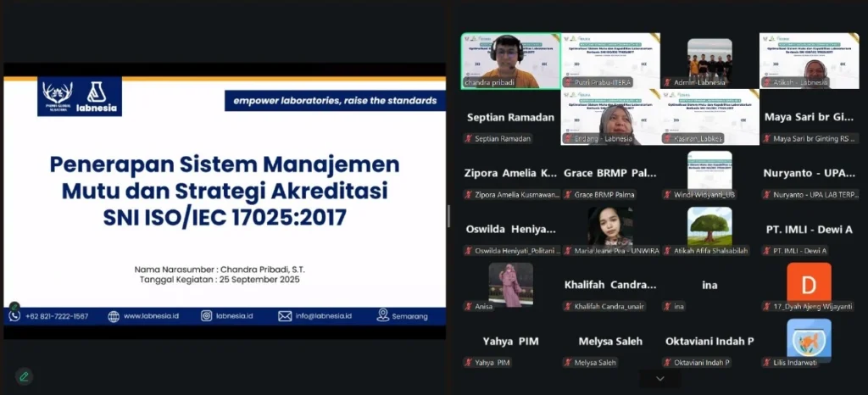This screenshot has height=395, width=868.
Task: Click the globe icon next to www.labnesia.id
Action: [114, 316]
